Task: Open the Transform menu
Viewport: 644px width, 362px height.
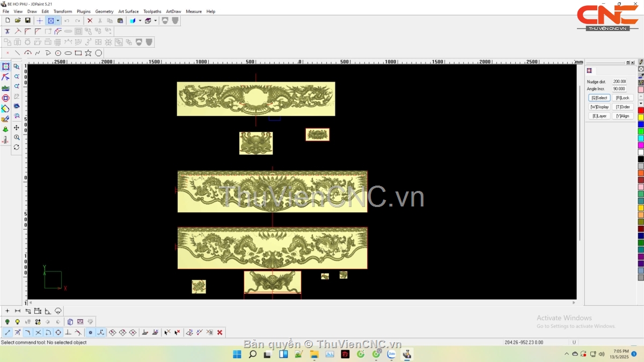Action: tap(63, 11)
